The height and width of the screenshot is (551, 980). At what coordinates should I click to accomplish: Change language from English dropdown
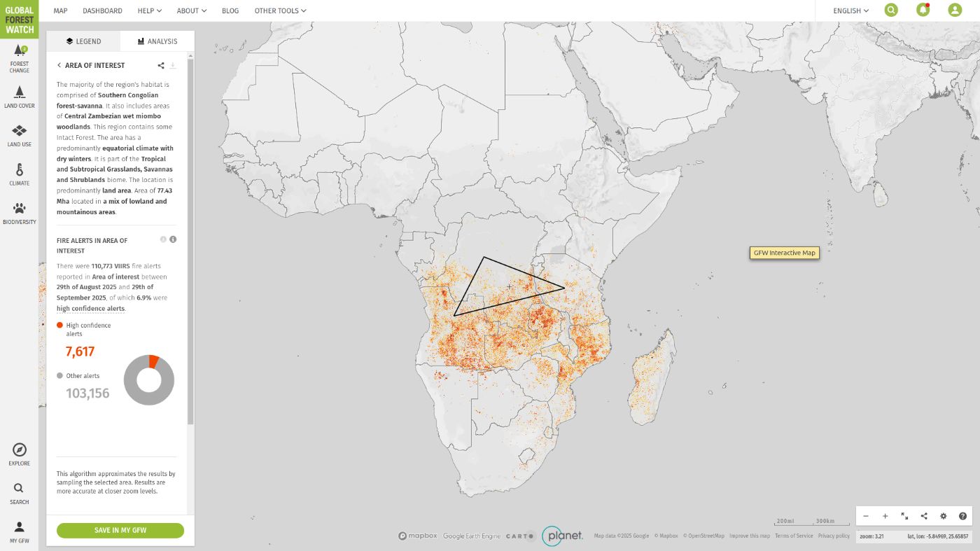pos(850,11)
